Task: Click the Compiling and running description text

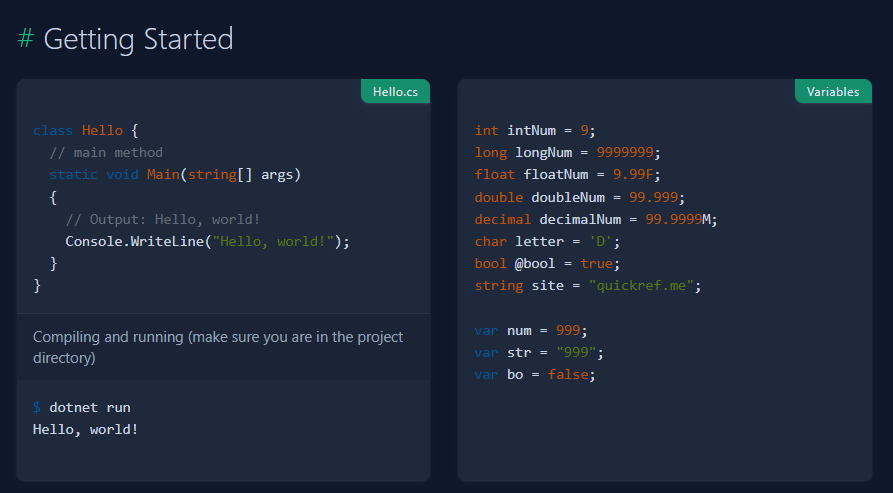Action: 218,347
